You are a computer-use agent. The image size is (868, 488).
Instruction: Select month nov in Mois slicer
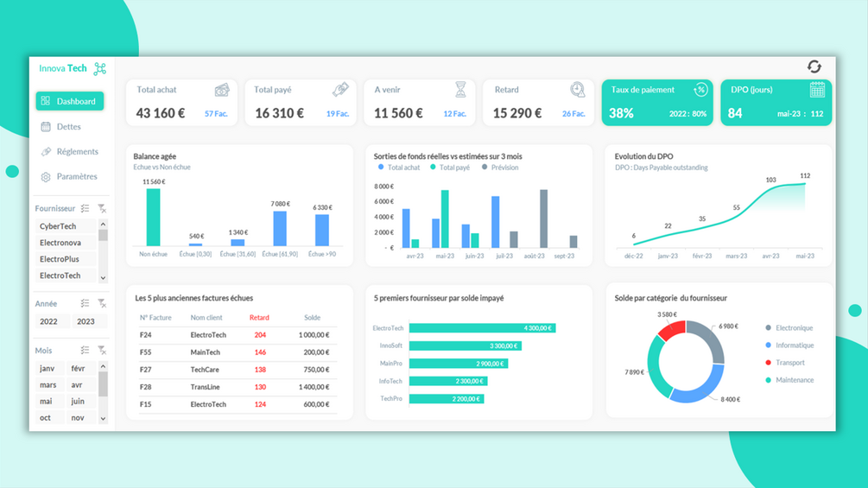coord(81,418)
